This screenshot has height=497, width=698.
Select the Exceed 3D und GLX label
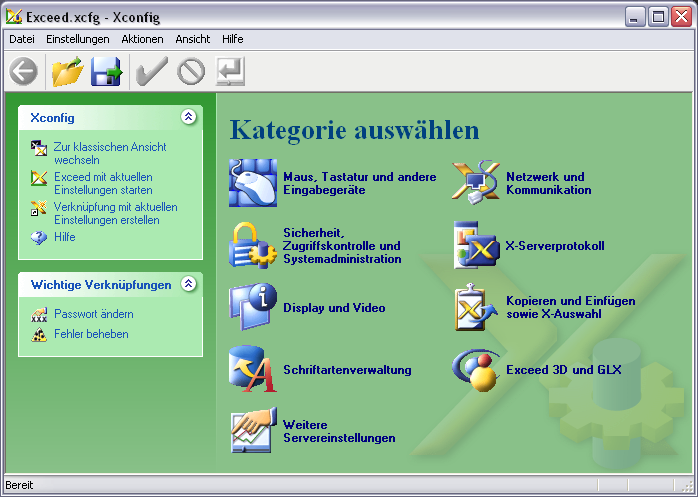click(x=564, y=370)
